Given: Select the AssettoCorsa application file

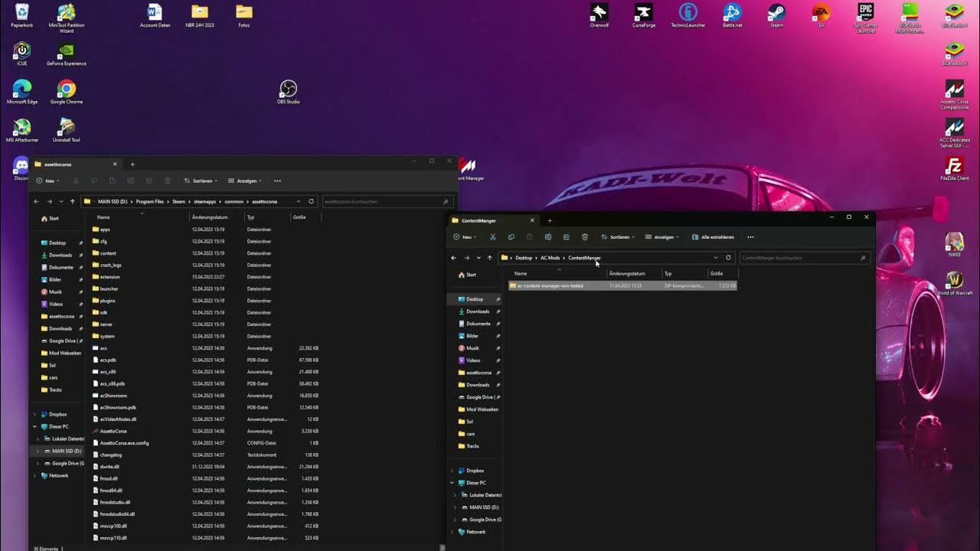Looking at the screenshot, I should pos(113,431).
